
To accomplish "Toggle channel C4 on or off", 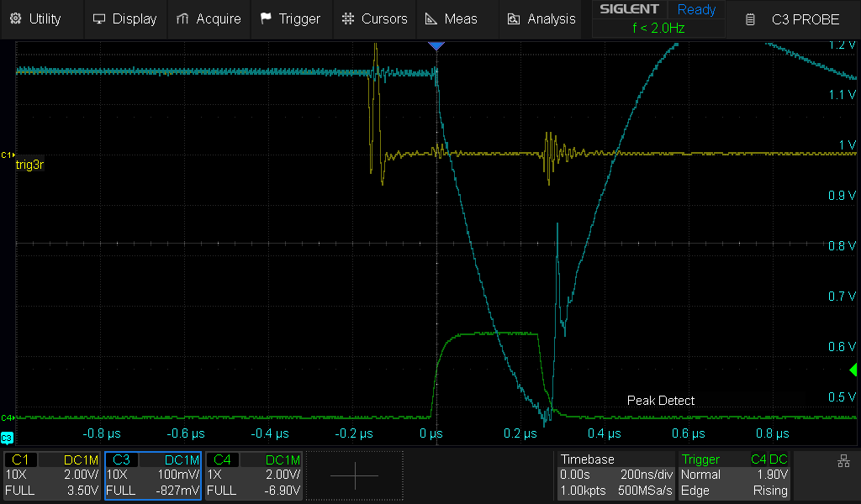I will [222, 459].
